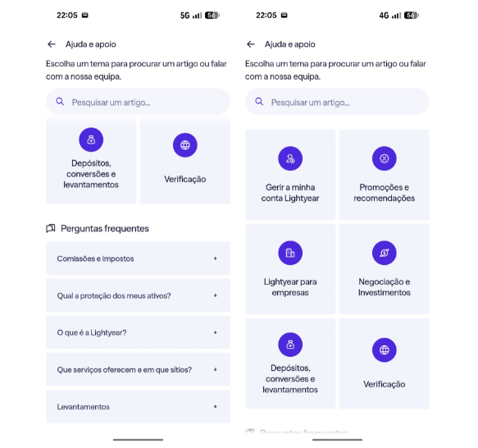The image size is (478, 448).
Task: Open Verificação card on left screen
Action: tap(185, 161)
